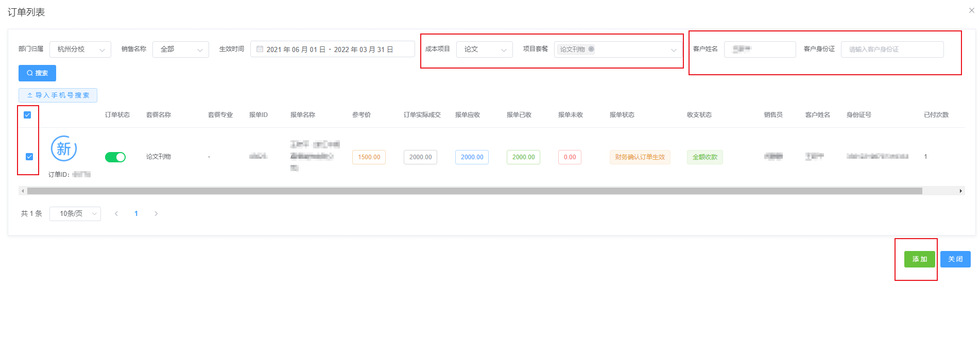Click the 客户身份证 input field

point(892,49)
